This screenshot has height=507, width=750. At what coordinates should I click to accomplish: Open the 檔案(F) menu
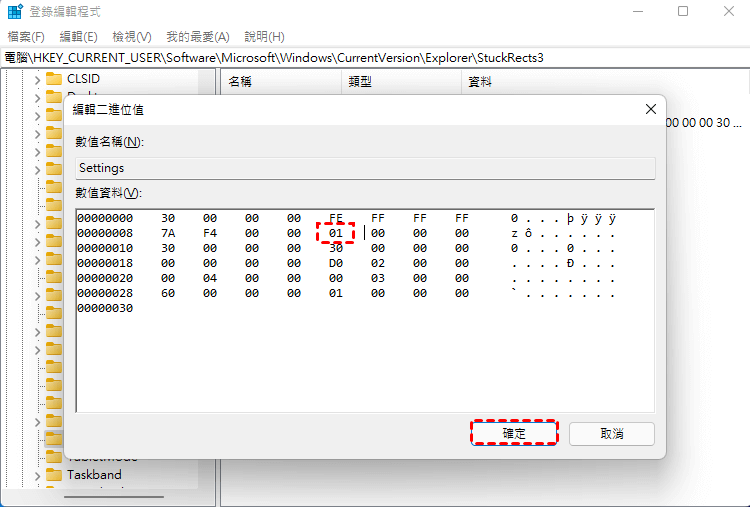point(26,37)
